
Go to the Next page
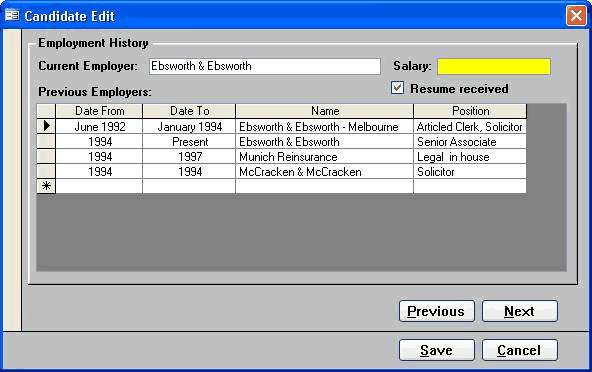(520, 311)
